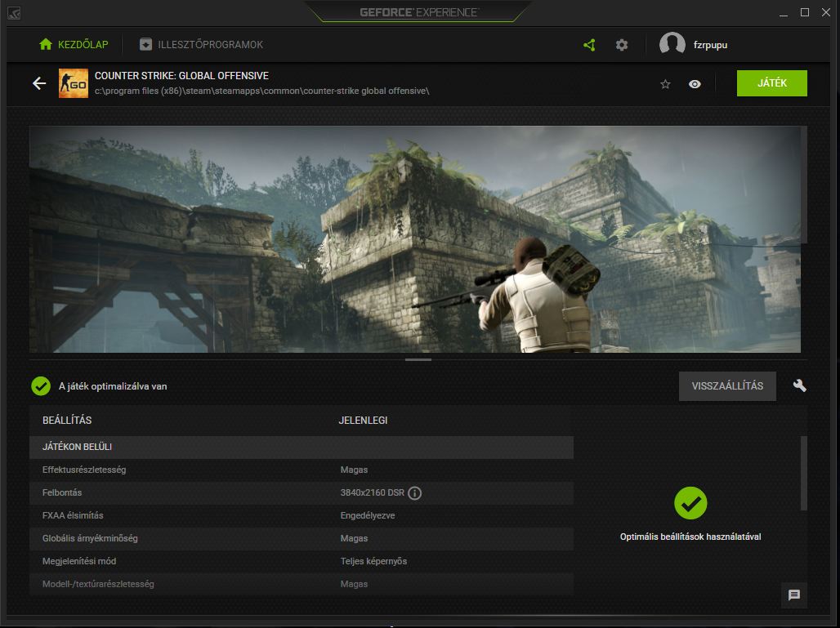Select the Effektusrészletesség row
The image size is (840, 628).
(301, 470)
